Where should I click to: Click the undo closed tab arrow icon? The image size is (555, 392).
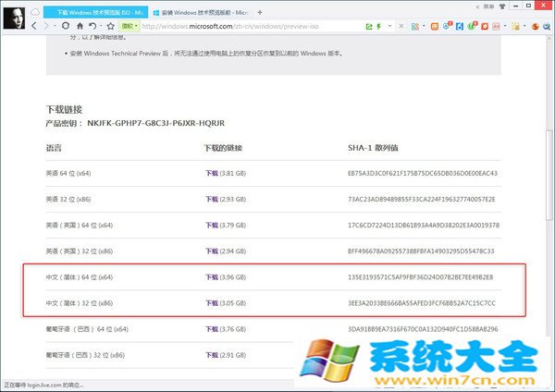[92, 26]
